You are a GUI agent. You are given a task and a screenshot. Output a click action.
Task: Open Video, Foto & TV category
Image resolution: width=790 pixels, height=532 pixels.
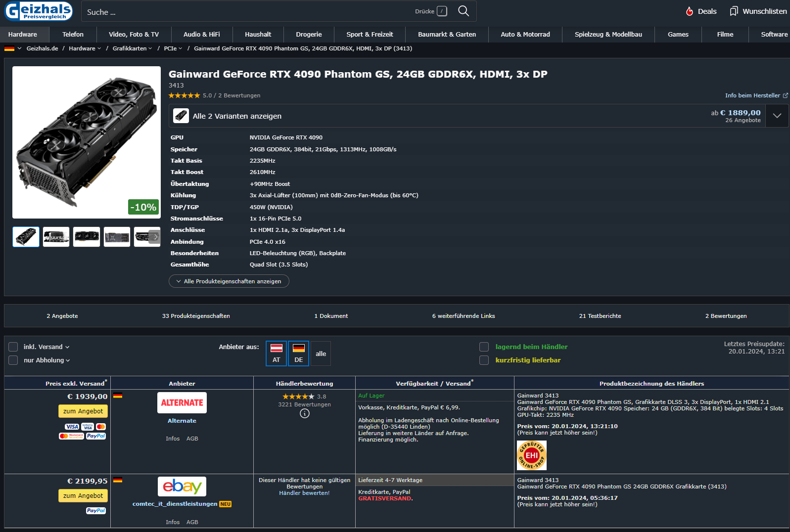[134, 34]
